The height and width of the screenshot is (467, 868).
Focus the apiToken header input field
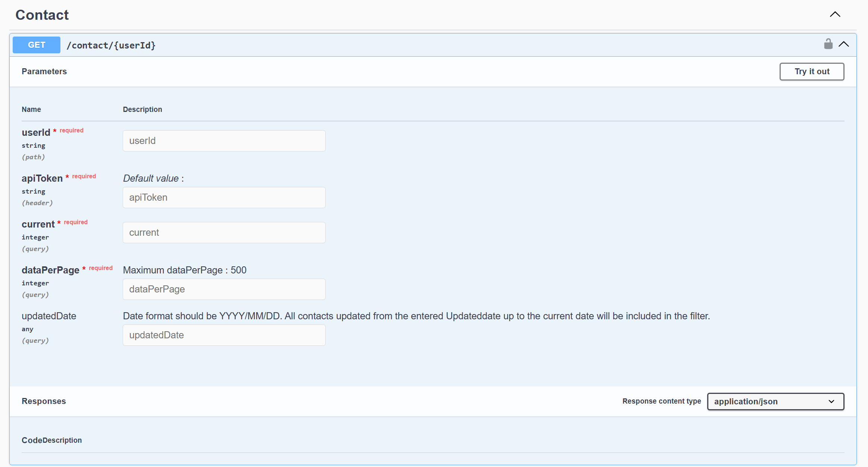pos(224,197)
